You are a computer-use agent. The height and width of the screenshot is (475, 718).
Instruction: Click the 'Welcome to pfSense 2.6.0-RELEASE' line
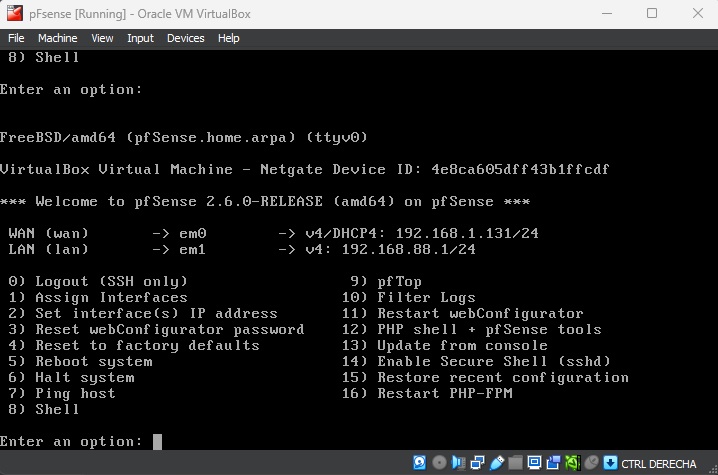[x=265, y=202]
